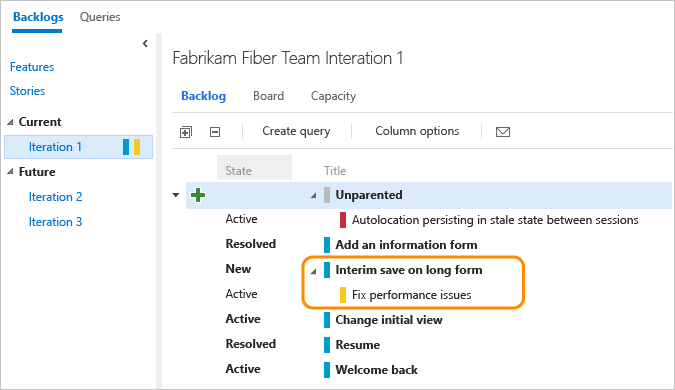Click the green plus add item icon

198,195
